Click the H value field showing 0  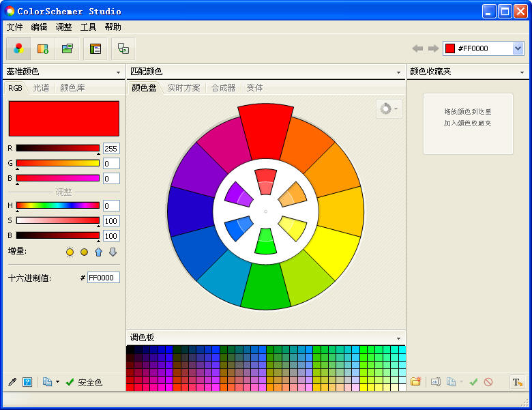coord(111,206)
